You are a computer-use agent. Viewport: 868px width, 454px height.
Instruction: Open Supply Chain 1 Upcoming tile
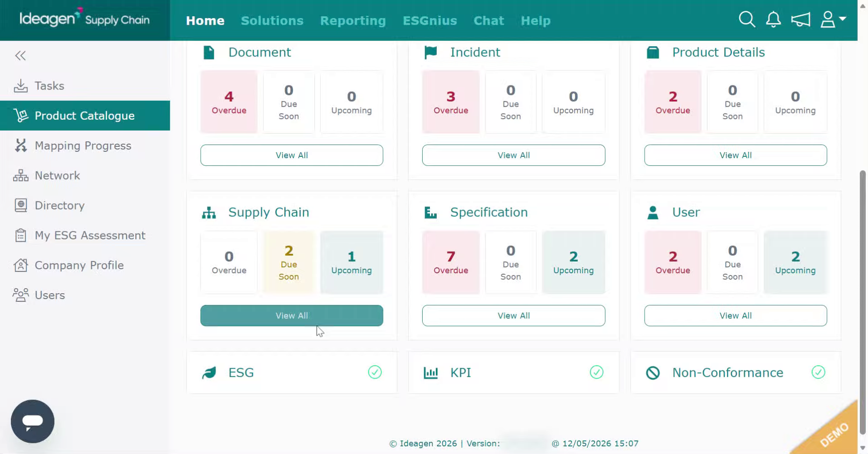352,262
